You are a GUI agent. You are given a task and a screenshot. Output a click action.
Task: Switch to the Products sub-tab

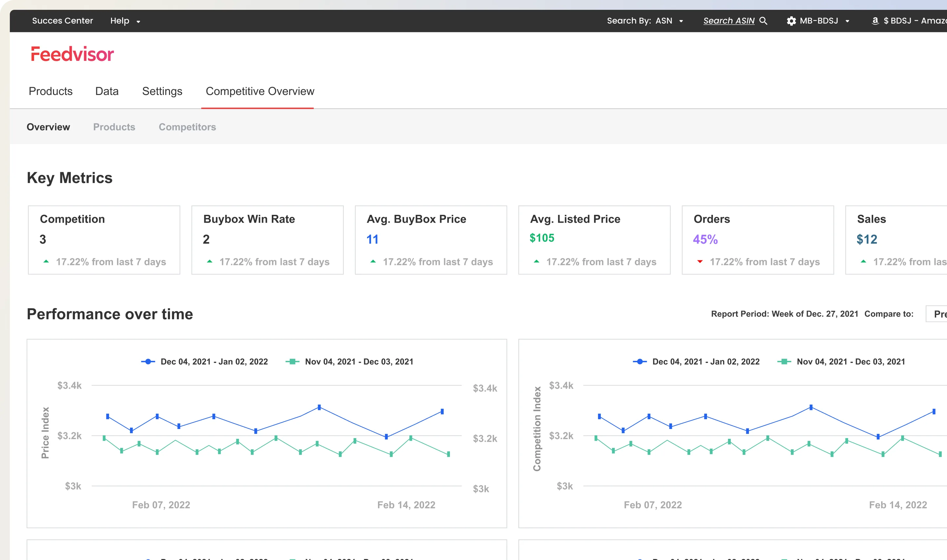click(x=114, y=127)
